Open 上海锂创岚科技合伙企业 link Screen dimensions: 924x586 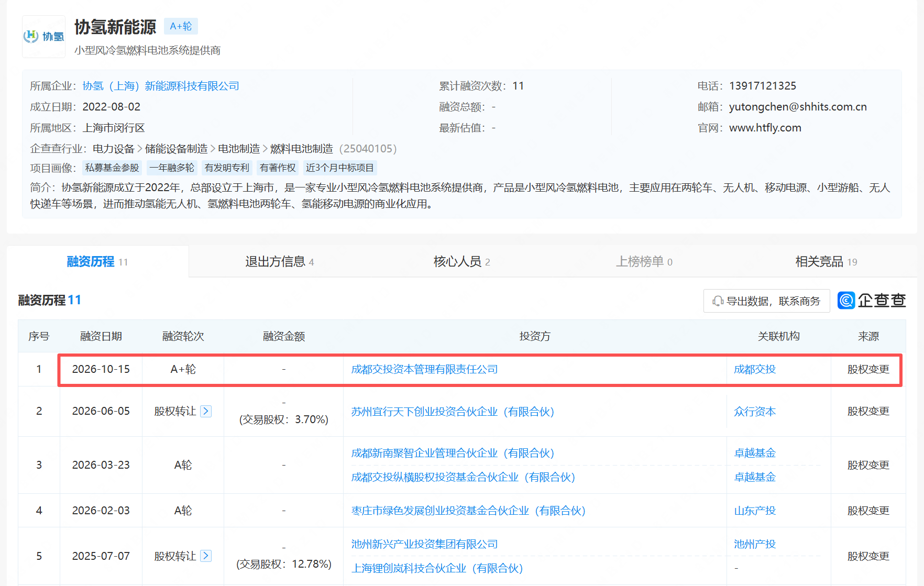[437, 568]
